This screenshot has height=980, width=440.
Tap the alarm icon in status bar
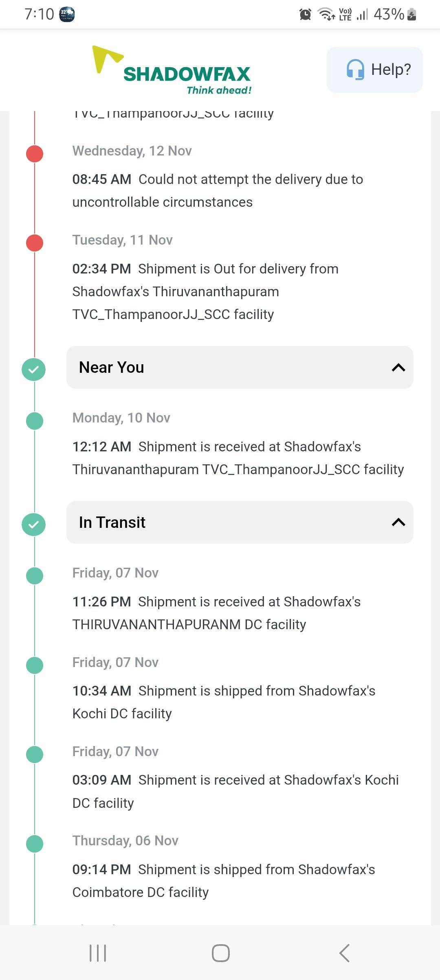(305, 15)
